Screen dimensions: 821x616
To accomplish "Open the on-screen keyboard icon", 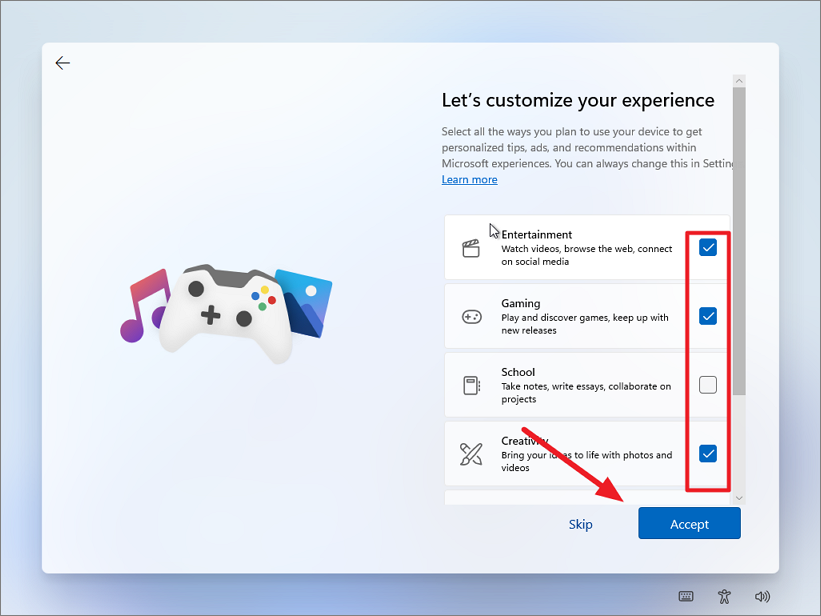I will coord(686,596).
